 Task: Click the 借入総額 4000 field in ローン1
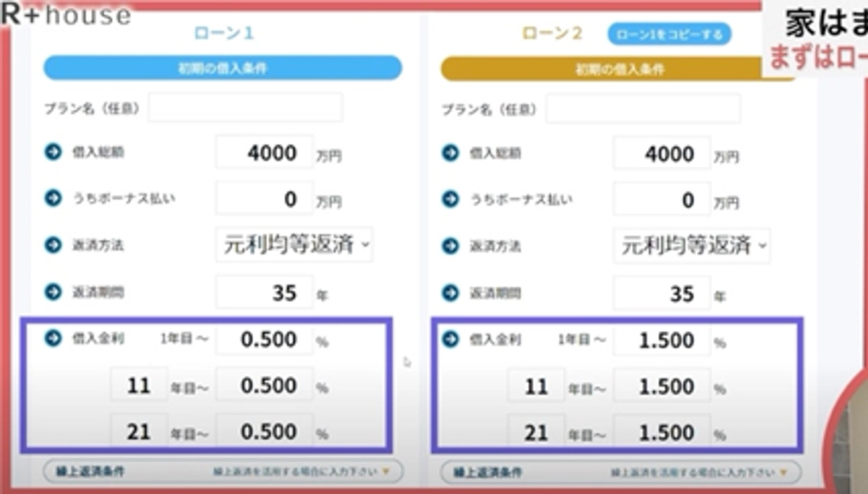pyautogui.click(x=265, y=153)
